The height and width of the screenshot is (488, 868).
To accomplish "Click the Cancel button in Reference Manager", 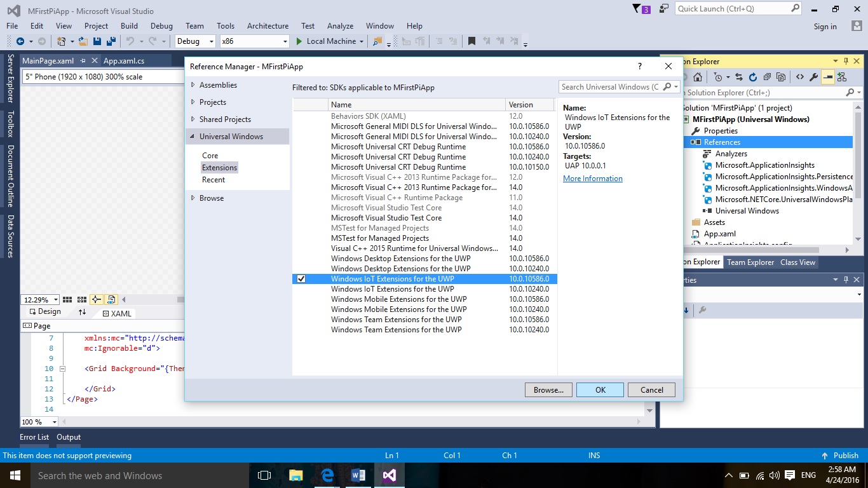I will tap(651, 390).
